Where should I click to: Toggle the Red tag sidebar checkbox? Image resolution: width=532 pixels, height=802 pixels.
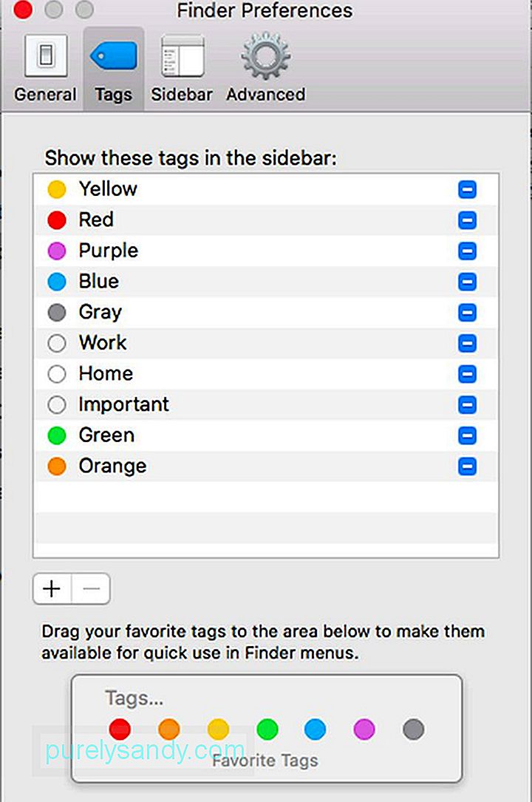point(467,220)
